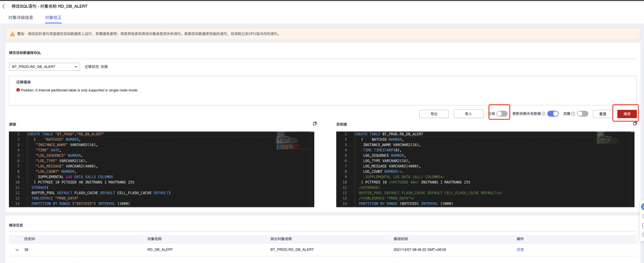
Task: Click inside the target SQL code editor
Action: point(487,169)
